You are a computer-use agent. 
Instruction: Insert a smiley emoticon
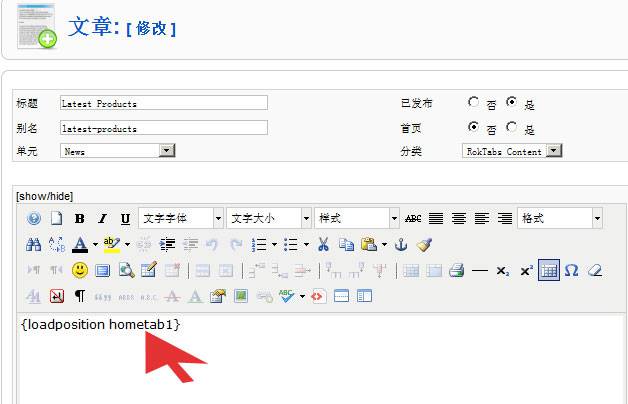[x=80, y=271]
